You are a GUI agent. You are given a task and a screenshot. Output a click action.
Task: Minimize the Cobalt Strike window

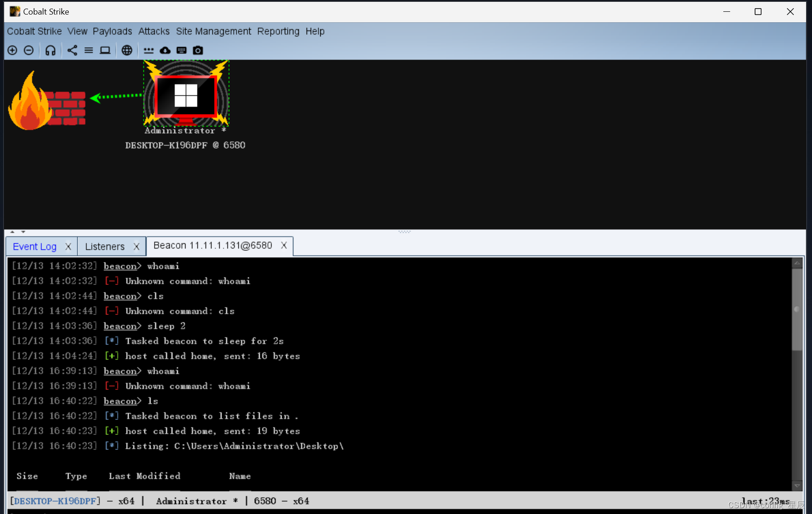(x=726, y=12)
